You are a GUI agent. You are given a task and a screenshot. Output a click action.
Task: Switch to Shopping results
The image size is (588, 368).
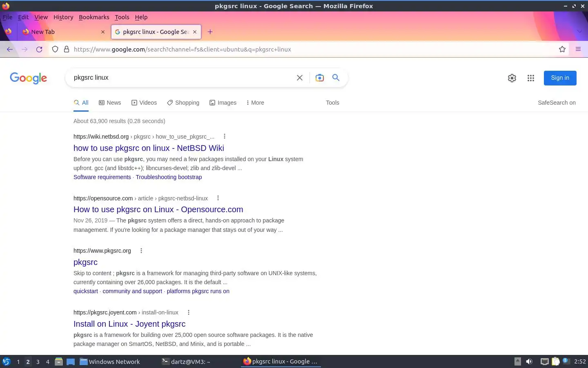coord(183,103)
